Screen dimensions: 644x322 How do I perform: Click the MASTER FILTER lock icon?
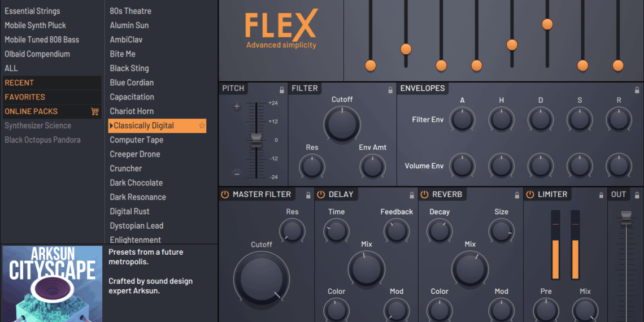coord(308,195)
